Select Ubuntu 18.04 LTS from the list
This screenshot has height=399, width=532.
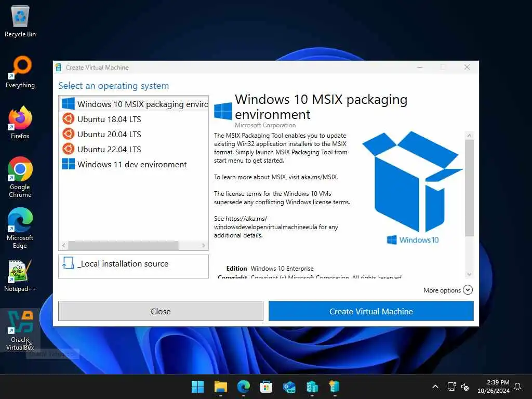(x=134, y=119)
